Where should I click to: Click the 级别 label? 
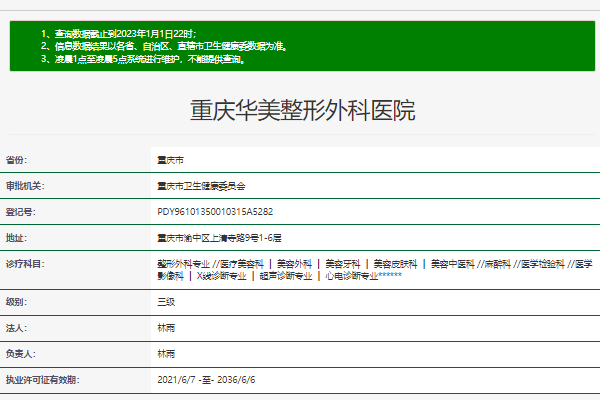click(x=16, y=302)
